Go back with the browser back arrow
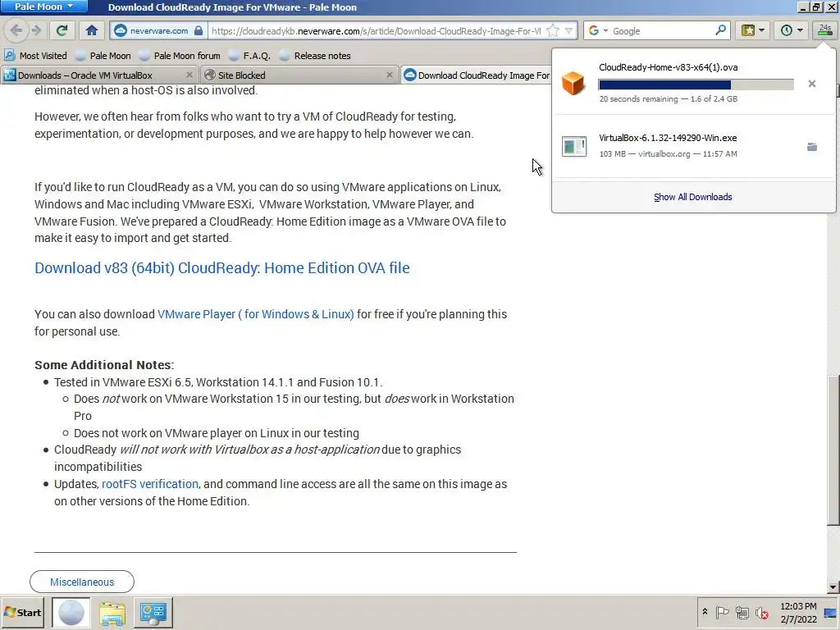The image size is (840, 630). [x=16, y=30]
